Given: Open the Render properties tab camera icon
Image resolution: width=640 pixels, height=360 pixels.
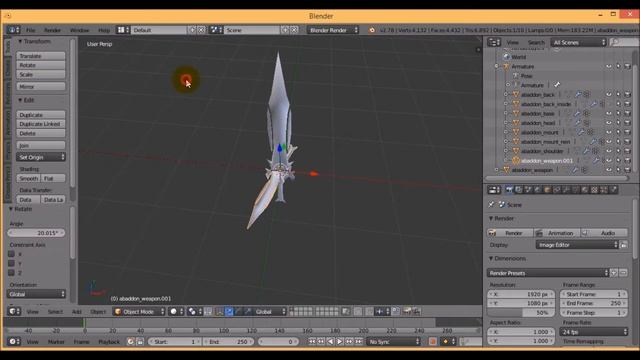Looking at the screenshot, I should [509, 190].
